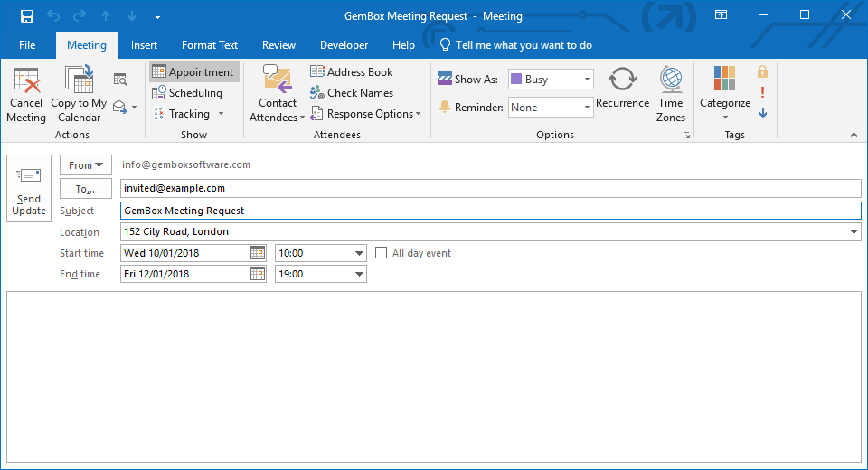The image size is (868, 470).
Task: Click Copy to My Calendar icon
Action: pos(78,82)
